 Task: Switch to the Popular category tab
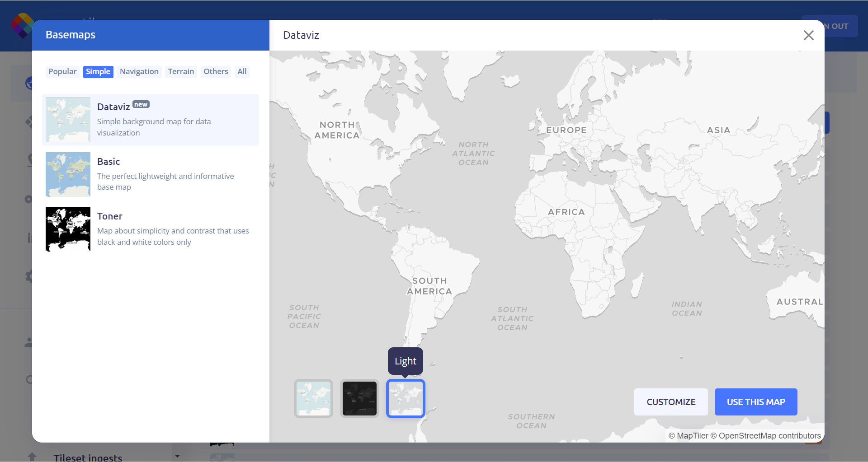click(62, 71)
